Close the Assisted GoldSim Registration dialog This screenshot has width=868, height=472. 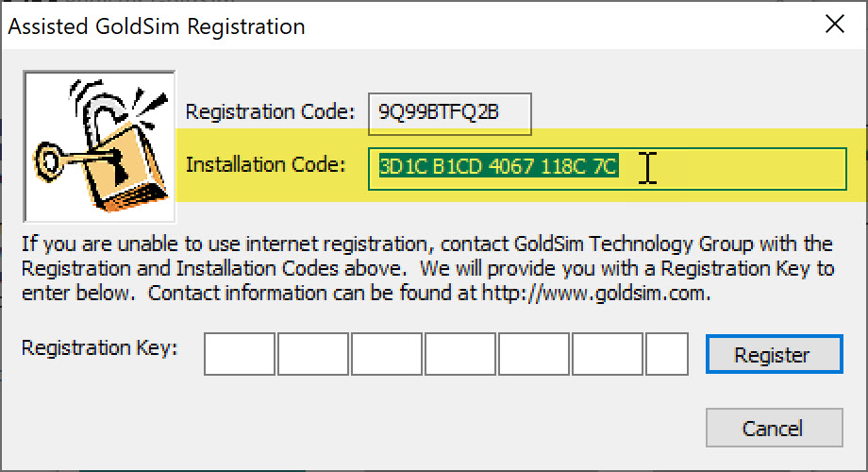pyautogui.click(x=834, y=25)
